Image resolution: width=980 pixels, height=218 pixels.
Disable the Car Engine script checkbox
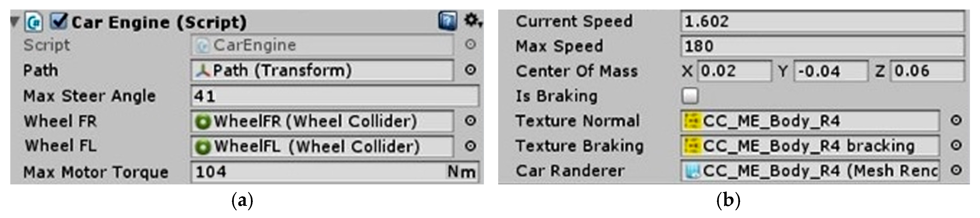click(59, 21)
